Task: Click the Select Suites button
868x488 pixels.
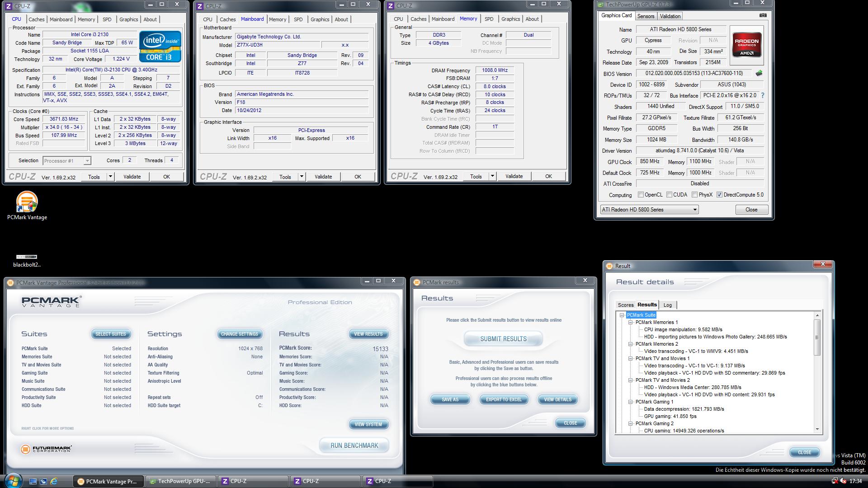Action: 111,334
